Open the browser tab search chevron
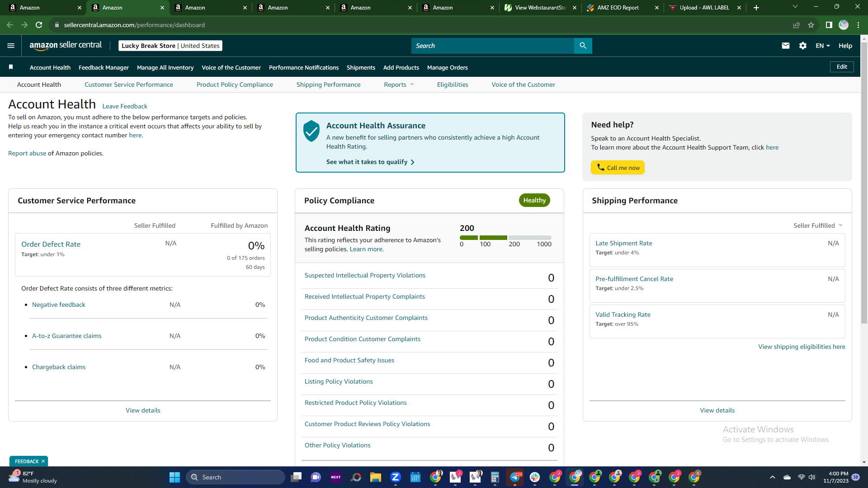 coord(795,7)
